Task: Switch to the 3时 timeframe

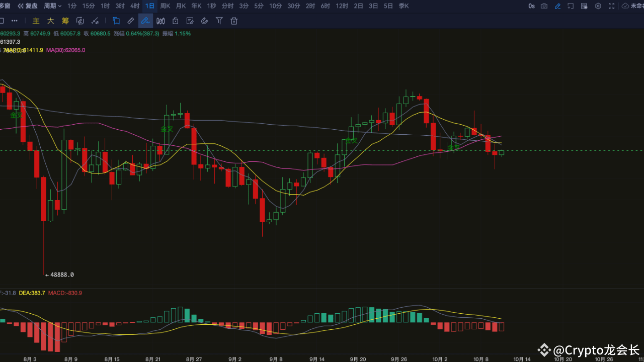Action: pos(120,6)
